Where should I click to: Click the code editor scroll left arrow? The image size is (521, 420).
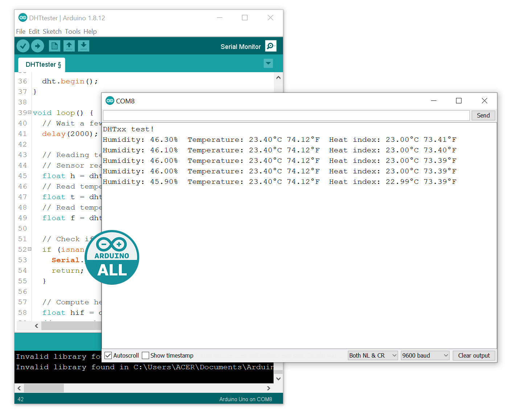pyautogui.click(x=37, y=326)
